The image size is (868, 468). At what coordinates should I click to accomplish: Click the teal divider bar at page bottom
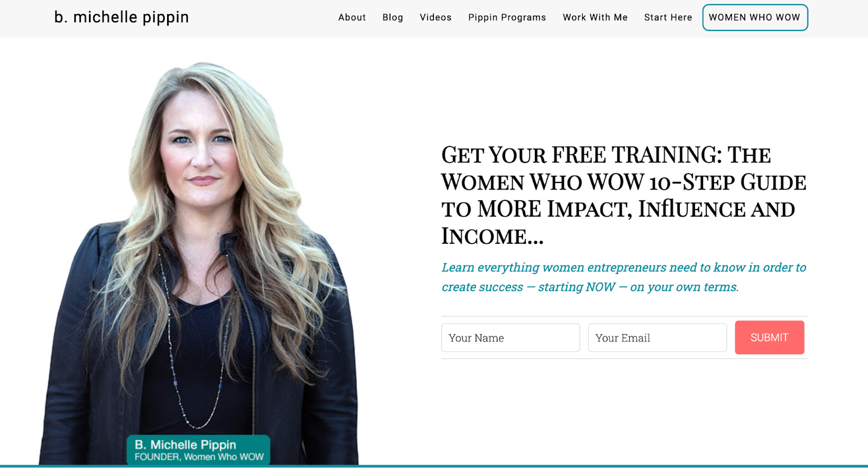pyautogui.click(x=434, y=466)
